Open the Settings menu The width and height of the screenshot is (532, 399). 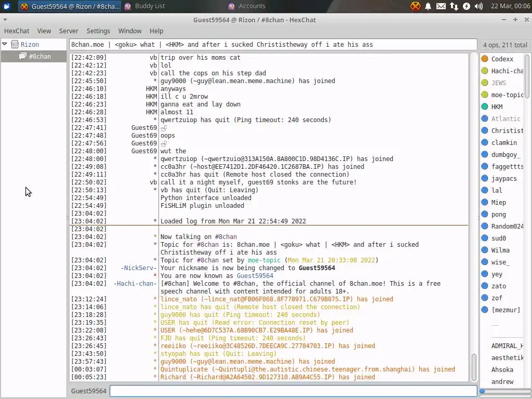click(98, 31)
